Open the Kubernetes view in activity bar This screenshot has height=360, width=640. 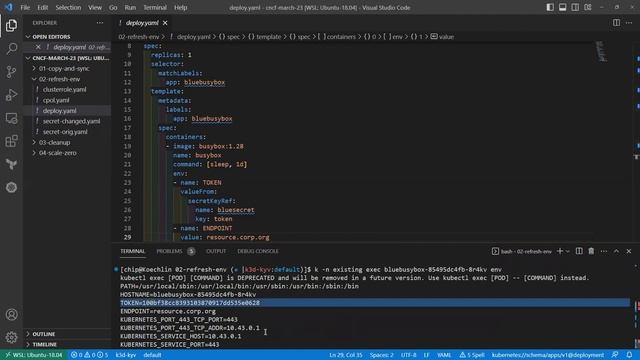pos(11,187)
